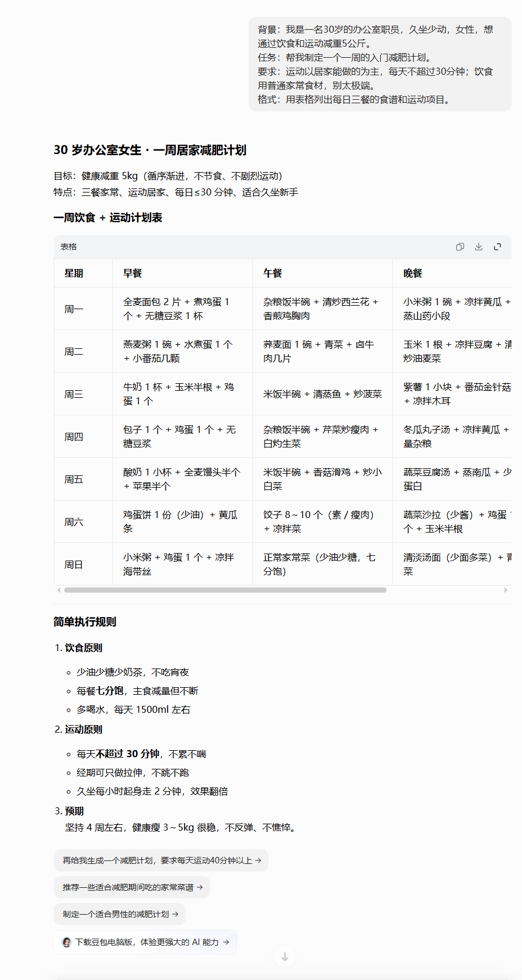The height and width of the screenshot is (980, 522).
Task: Click the 表格 label above the table
Action: (x=69, y=247)
